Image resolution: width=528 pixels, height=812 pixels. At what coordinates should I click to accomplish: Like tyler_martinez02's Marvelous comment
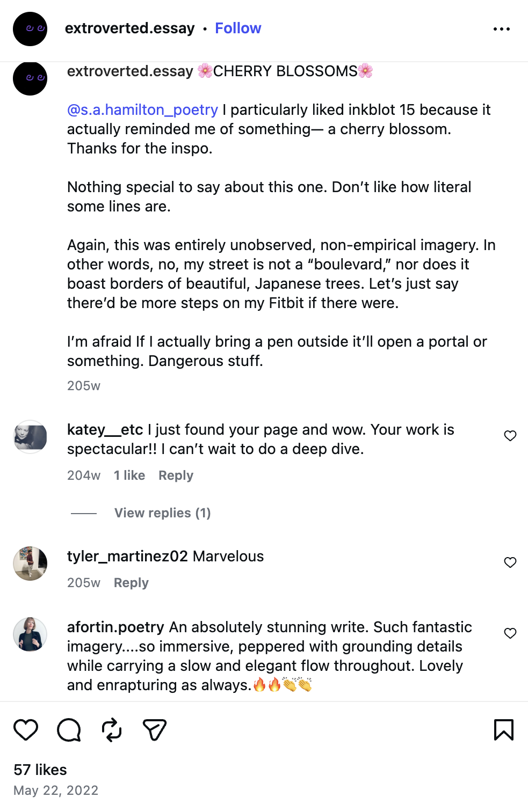tap(510, 562)
